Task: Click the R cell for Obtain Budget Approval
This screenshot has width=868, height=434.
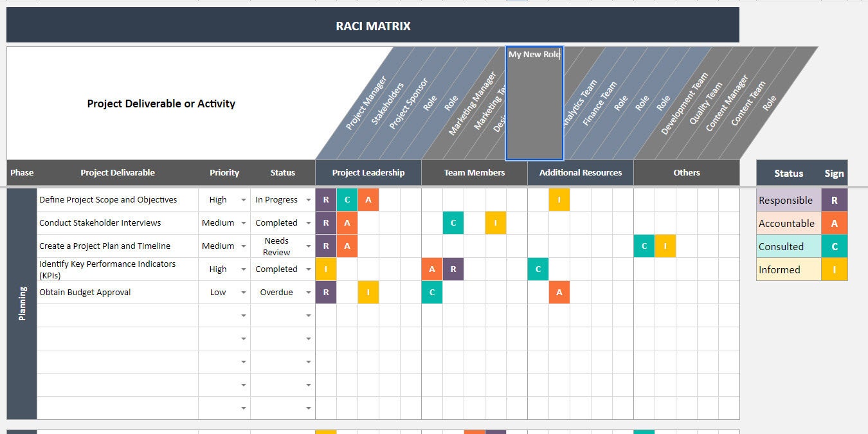Action: (326, 293)
